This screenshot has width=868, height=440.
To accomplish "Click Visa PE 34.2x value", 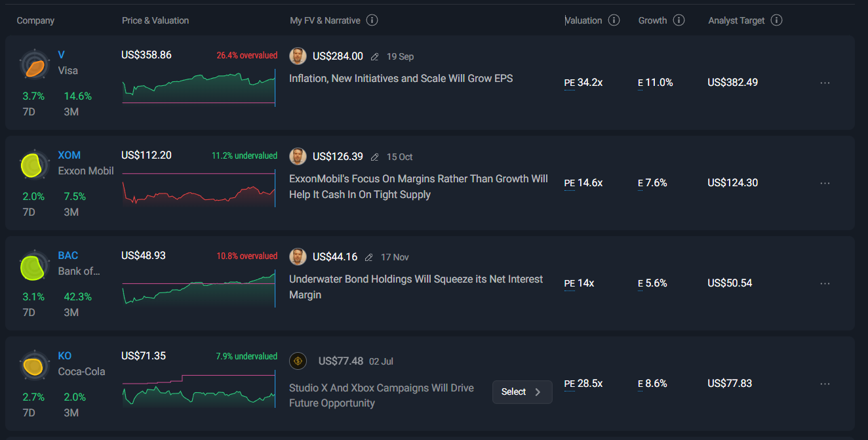I will (x=583, y=83).
